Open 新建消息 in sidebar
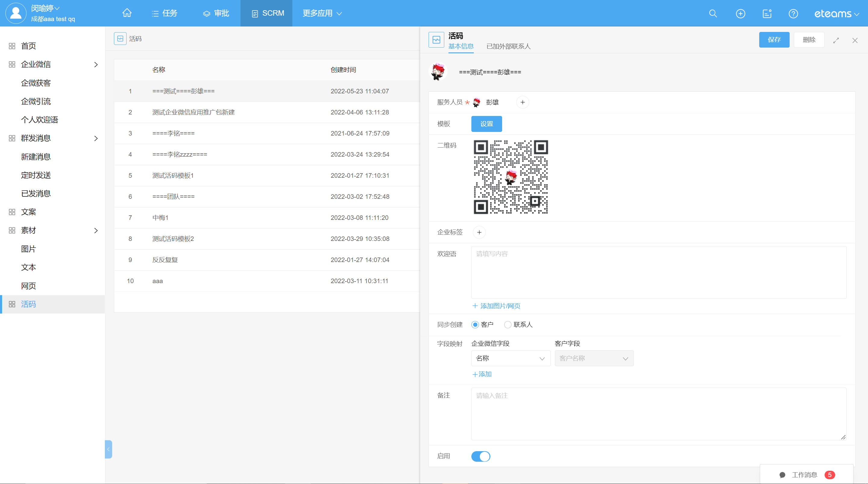This screenshot has width=868, height=484. click(x=36, y=157)
